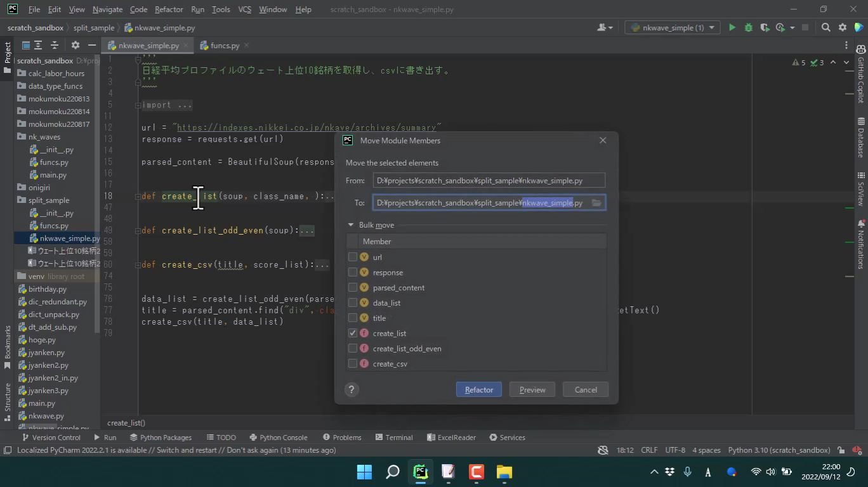This screenshot has height=487, width=868.
Task: Check the url member checkbox
Action: click(353, 257)
